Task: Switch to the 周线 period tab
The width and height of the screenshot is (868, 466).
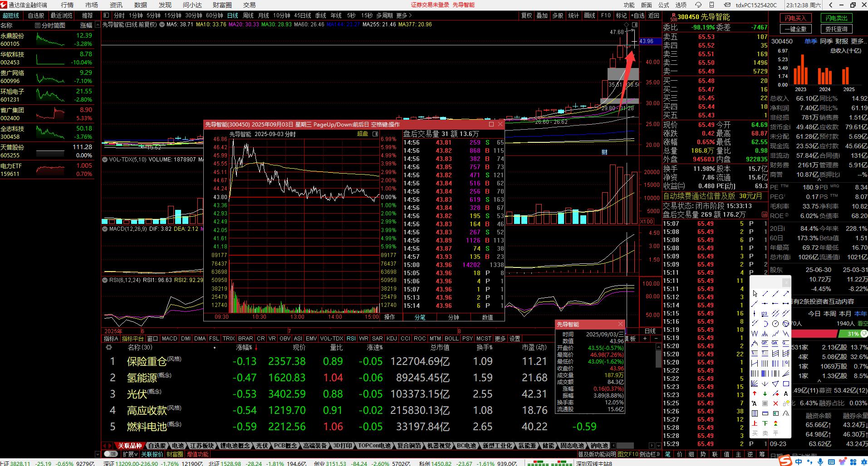Action: (248, 15)
